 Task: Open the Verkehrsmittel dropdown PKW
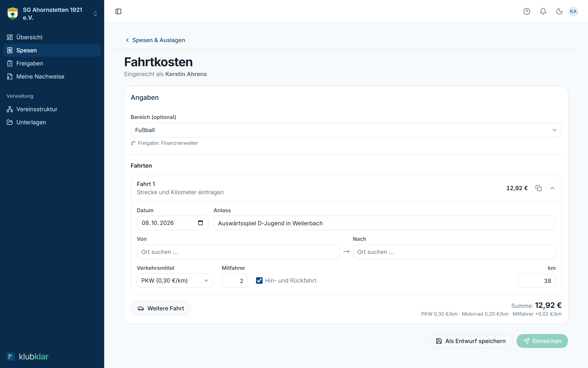pyautogui.click(x=175, y=281)
